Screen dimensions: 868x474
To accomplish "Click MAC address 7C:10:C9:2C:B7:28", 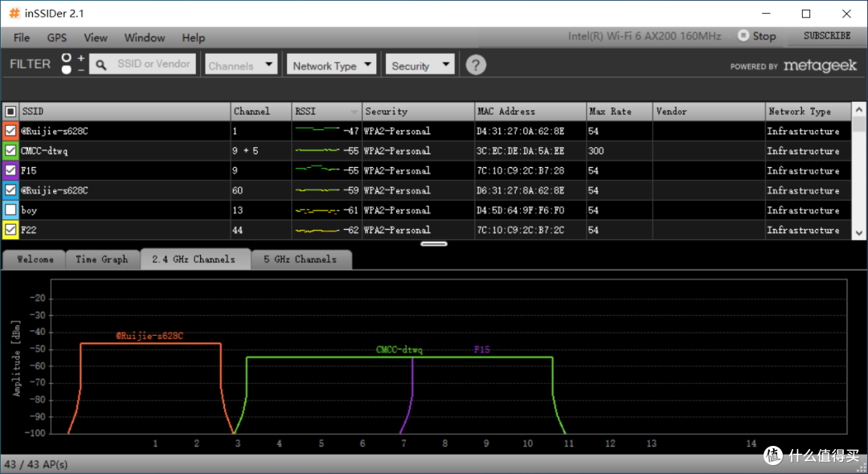I will (520, 170).
